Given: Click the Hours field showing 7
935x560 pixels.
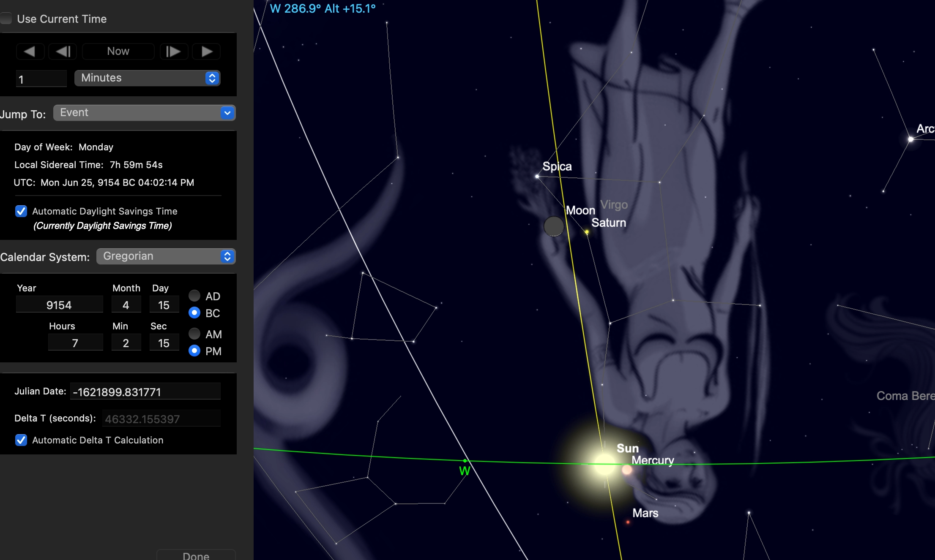Looking at the screenshot, I should [x=75, y=343].
